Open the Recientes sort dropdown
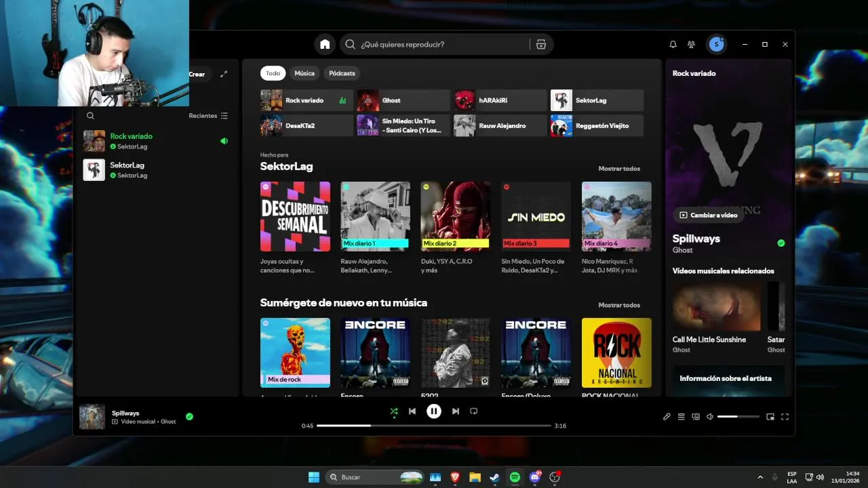868x488 pixels. point(208,116)
